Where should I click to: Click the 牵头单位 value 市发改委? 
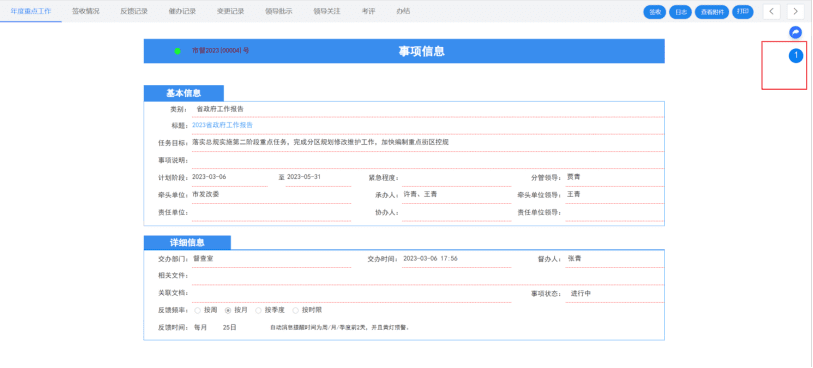coord(206,194)
